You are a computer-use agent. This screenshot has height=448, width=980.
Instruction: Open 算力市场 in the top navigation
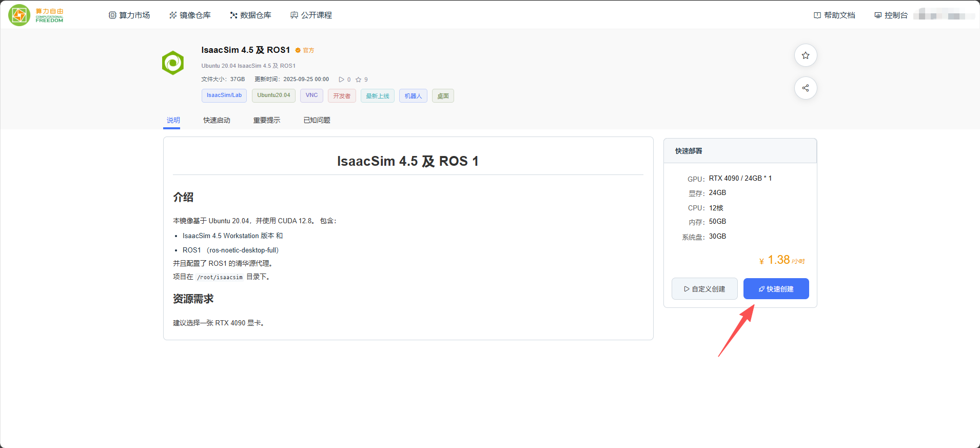(129, 15)
